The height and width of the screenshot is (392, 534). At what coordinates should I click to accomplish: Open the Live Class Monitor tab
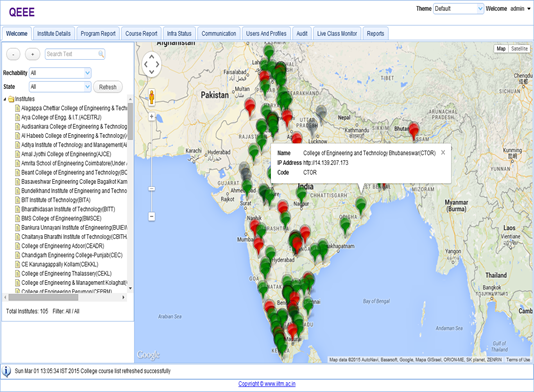(x=337, y=33)
